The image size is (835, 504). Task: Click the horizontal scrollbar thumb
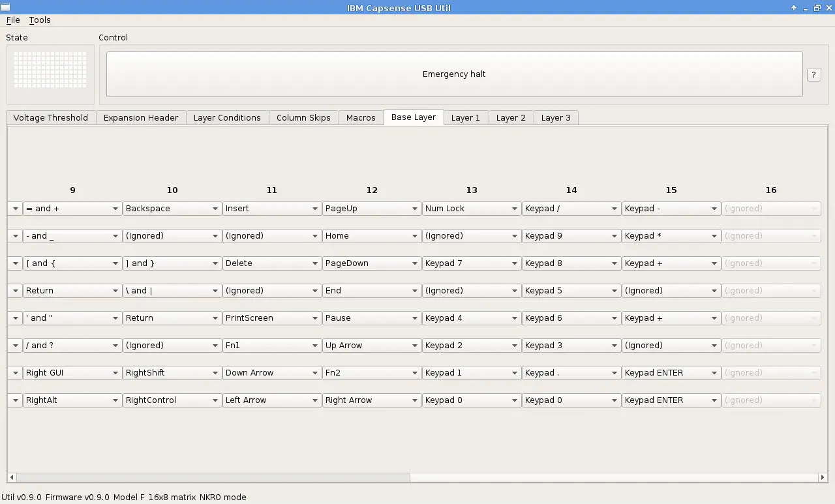[613, 477]
